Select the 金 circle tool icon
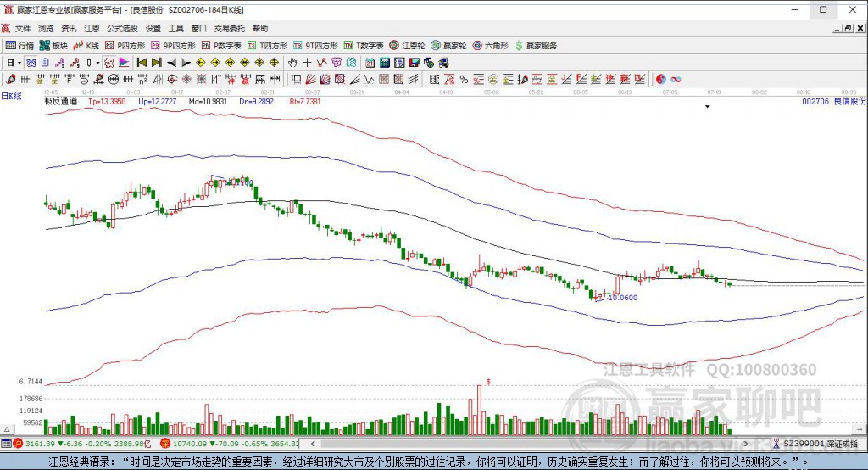Image resolution: width=868 pixels, height=470 pixels. [x=492, y=79]
